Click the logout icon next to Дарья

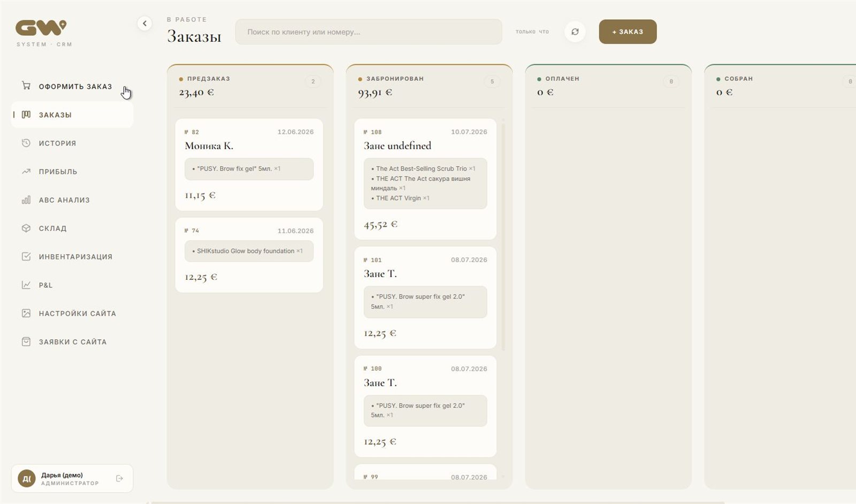119,478
